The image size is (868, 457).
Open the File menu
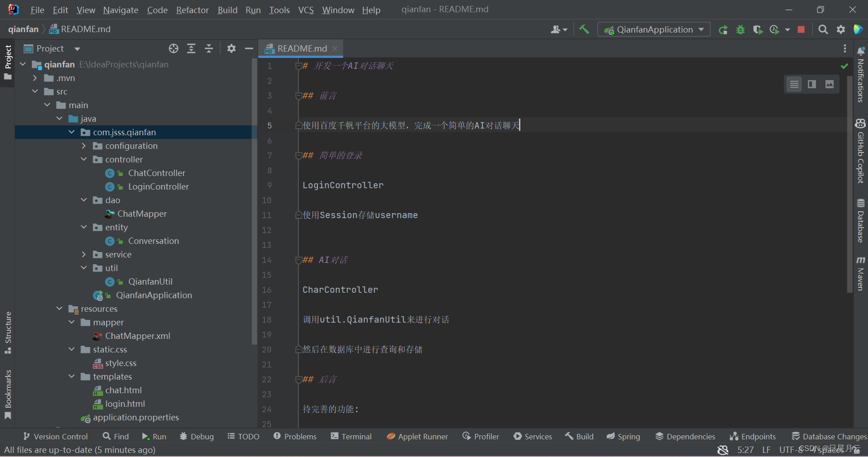point(37,10)
